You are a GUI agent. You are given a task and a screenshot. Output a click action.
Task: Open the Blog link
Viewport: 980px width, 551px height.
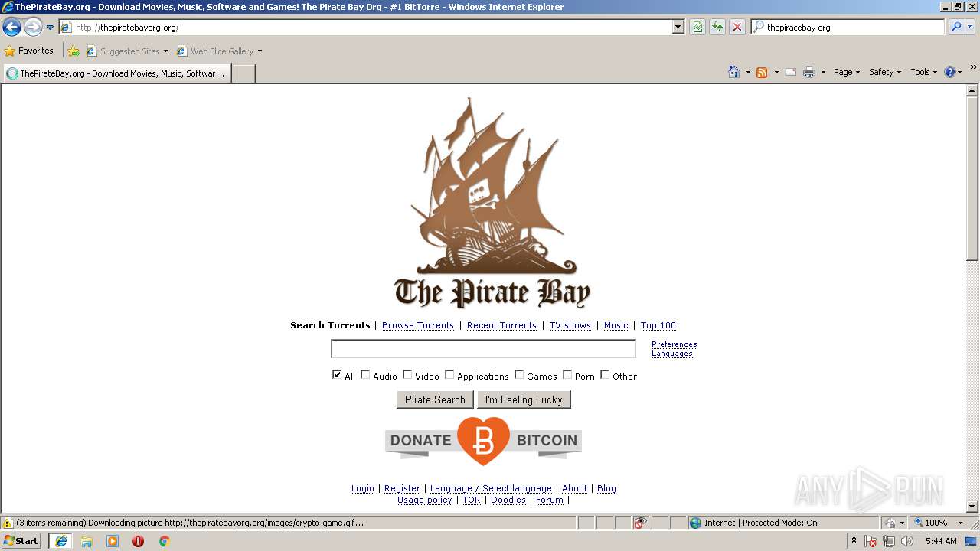tap(606, 488)
